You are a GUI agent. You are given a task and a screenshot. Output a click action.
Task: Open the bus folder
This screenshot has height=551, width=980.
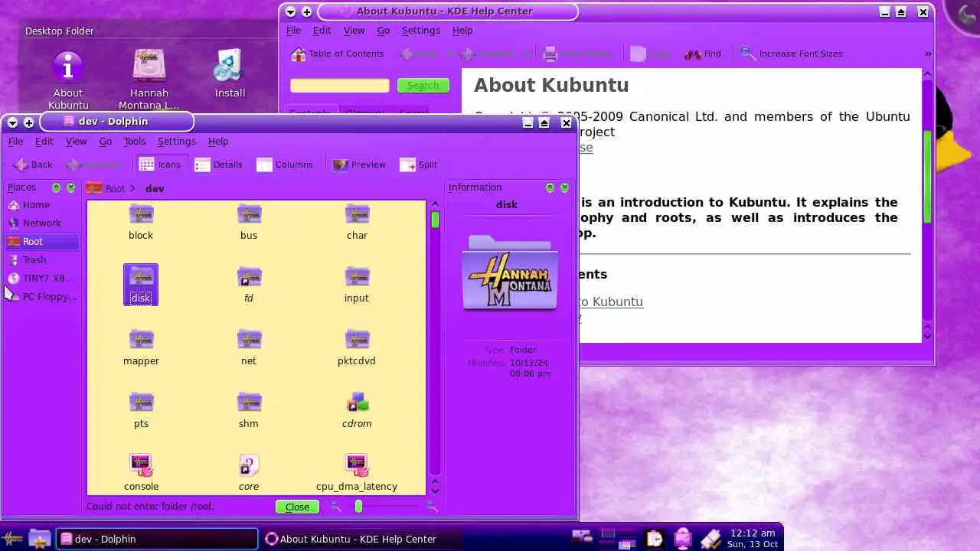249,222
